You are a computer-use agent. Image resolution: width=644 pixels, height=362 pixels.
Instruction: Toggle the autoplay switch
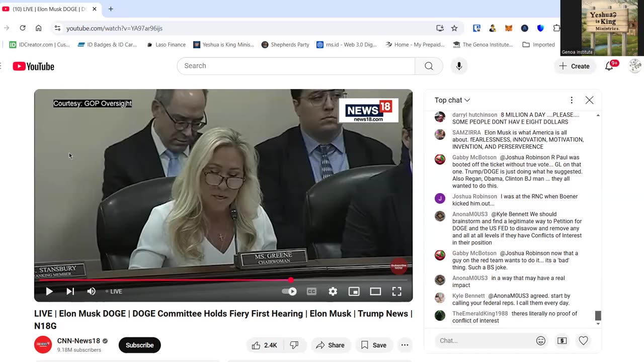click(x=289, y=291)
